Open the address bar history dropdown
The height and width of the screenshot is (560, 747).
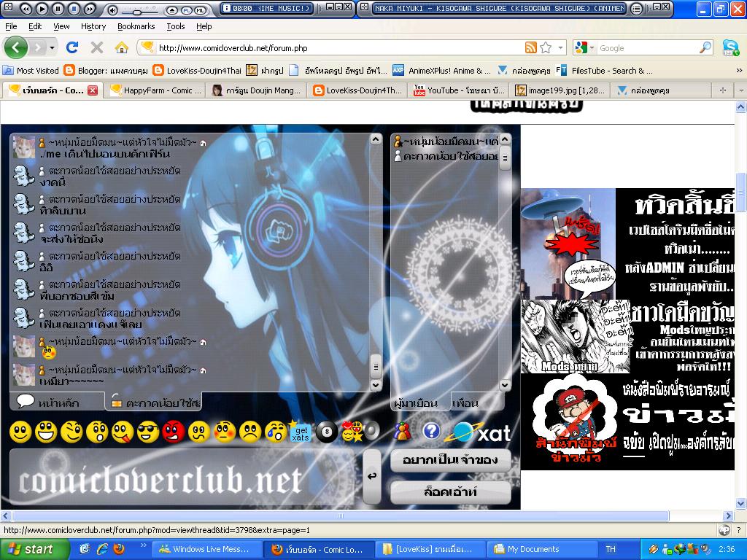560,47
